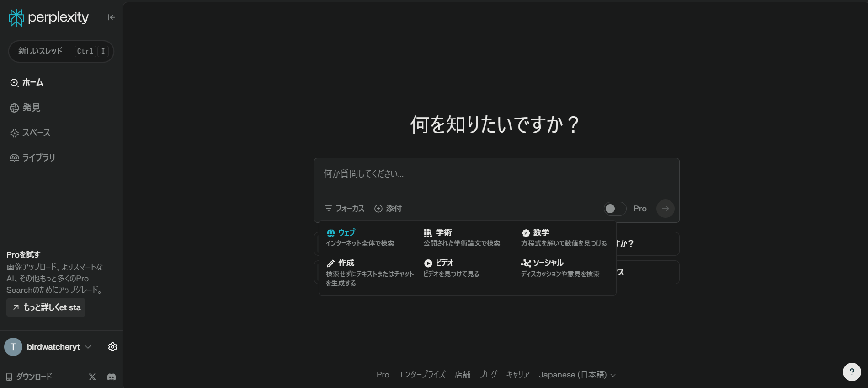Click エンタープライズ footer link
This screenshot has height=388, width=868.
coord(422,375)
